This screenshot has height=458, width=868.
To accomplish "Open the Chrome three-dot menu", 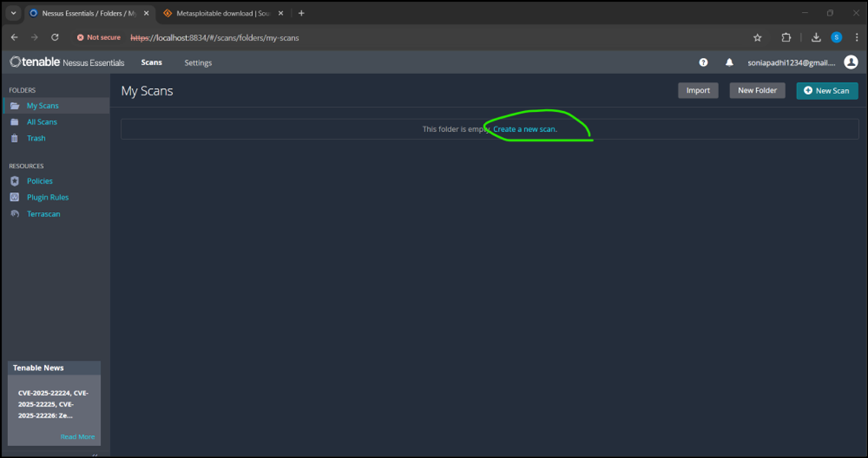I will coord(856,38).
